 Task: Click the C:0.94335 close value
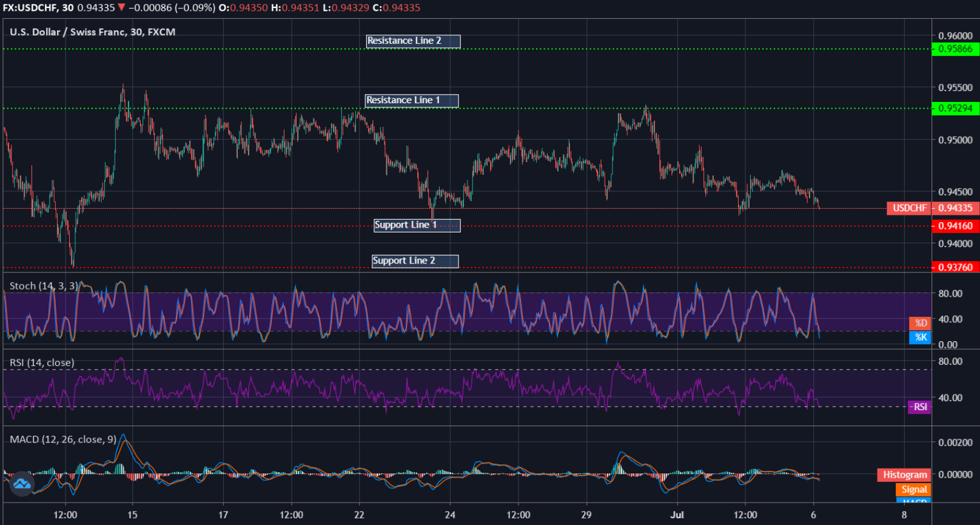pos(397,7)
